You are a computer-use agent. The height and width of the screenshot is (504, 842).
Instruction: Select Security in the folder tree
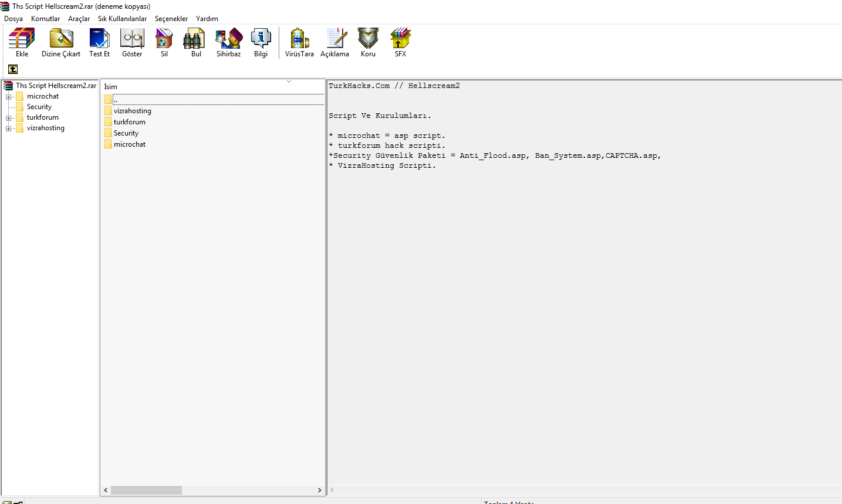pyautogui.click(x=39, y=107)
